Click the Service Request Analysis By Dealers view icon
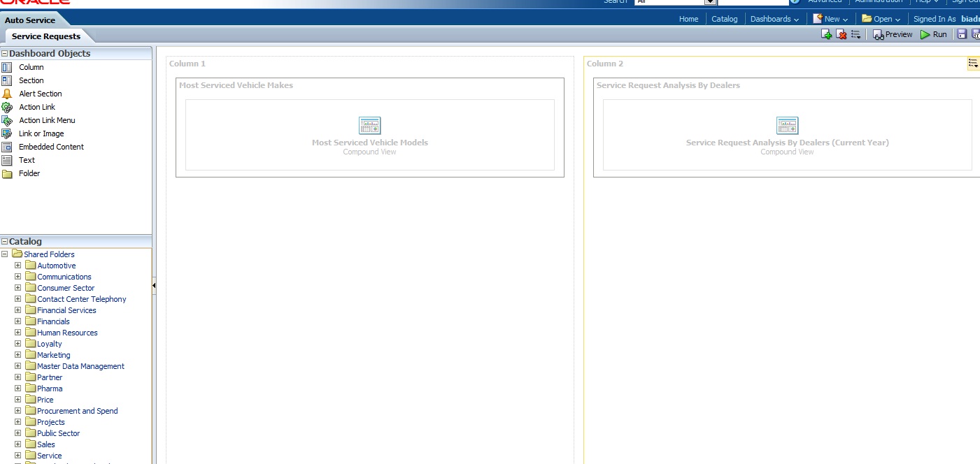The height and width of the screenshot is (464, 980). (787, 126)
